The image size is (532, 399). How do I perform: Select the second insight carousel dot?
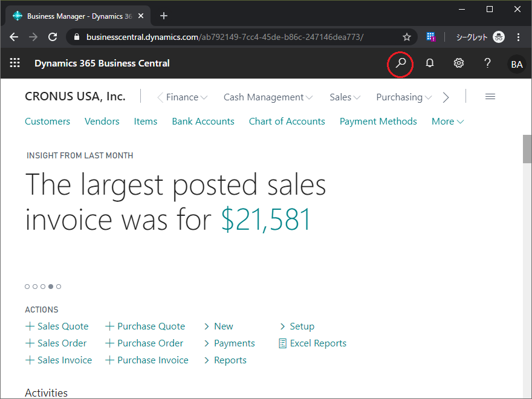35,287
